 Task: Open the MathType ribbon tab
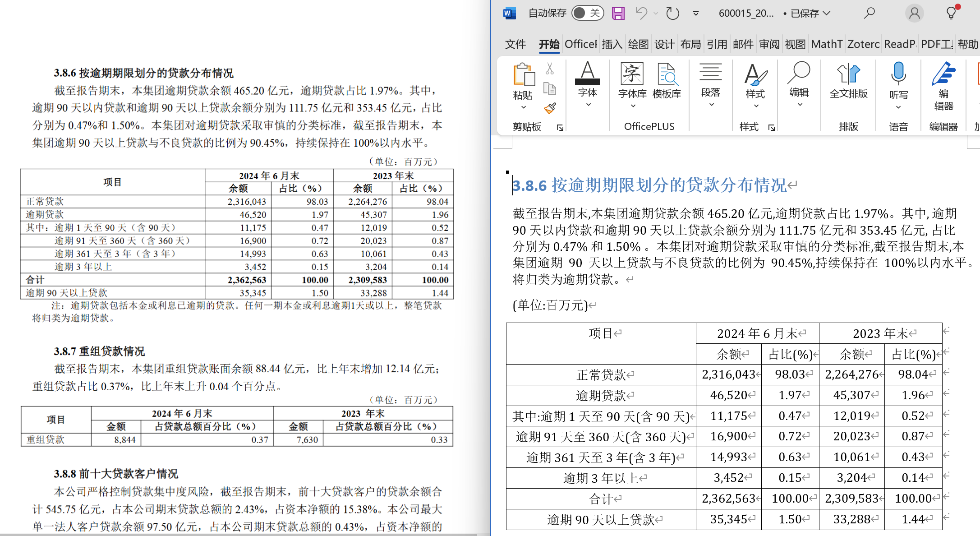point(827,44)
